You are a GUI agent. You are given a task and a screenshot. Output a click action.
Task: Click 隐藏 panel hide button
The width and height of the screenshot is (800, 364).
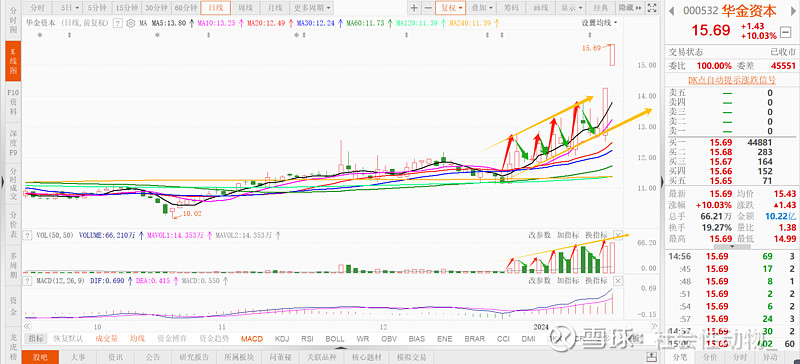(x=629, y=8)
